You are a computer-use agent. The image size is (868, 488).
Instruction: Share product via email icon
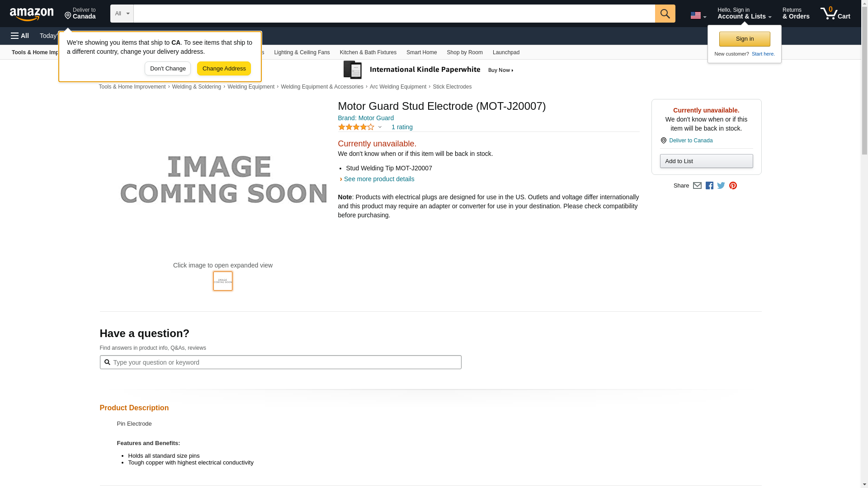pyautogui.click(x=697, y=186)
